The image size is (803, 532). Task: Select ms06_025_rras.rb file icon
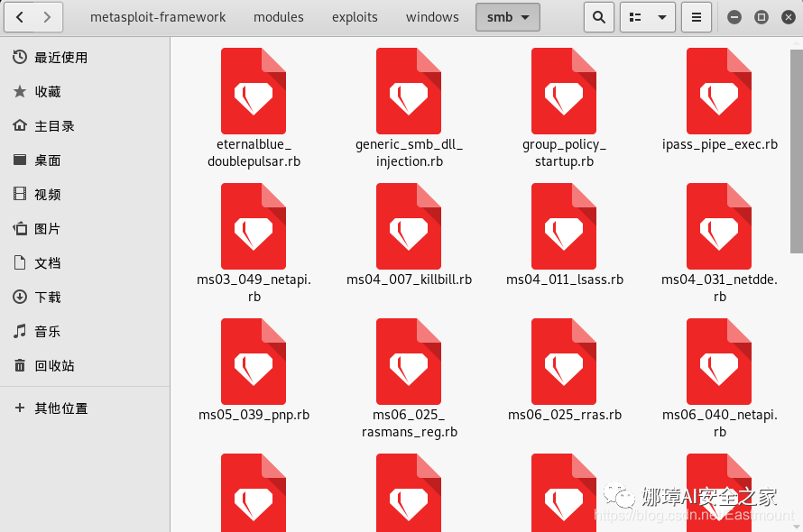point(564,362)
